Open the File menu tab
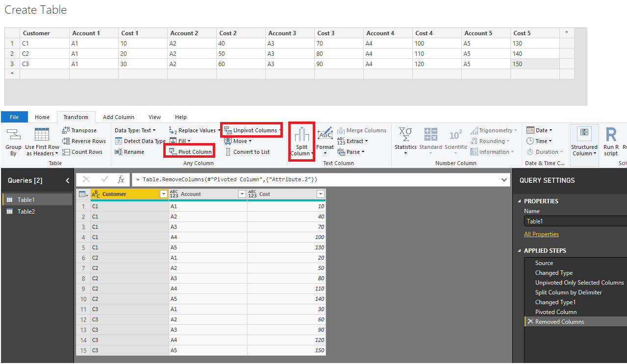The image size is (627, 364). click(x=14, y=117)
